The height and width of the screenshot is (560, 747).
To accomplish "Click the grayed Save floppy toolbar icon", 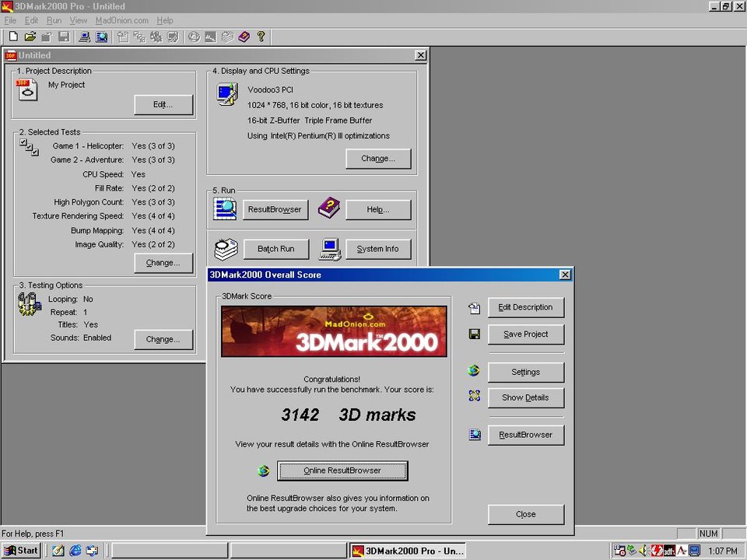I will click(64, 37).
